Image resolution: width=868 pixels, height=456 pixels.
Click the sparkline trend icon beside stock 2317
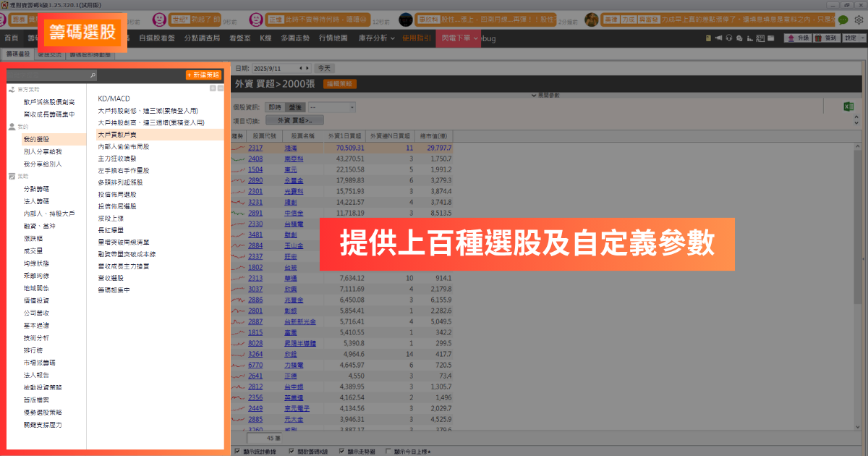[x=239, y=147]
